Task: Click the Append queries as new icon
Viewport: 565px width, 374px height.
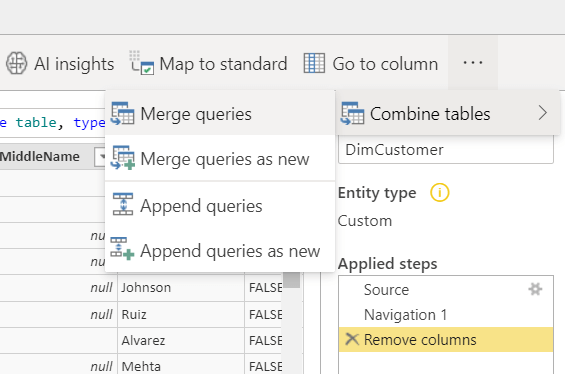Action: 122,249
